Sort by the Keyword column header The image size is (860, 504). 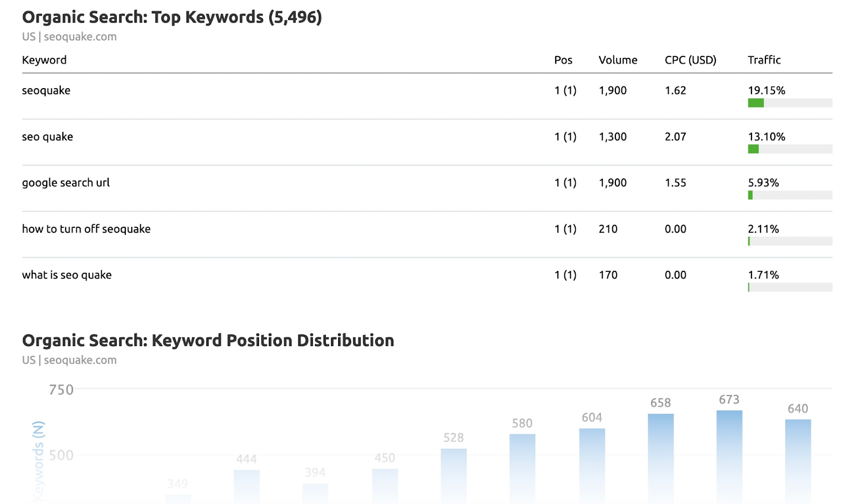pyautogui.click(x=44, y=60)
